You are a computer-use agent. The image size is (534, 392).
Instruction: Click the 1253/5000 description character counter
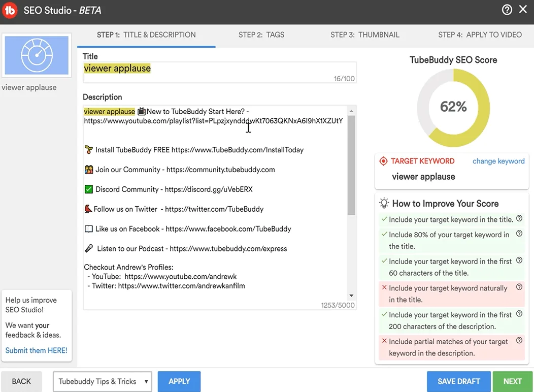(x=338, y=305)
